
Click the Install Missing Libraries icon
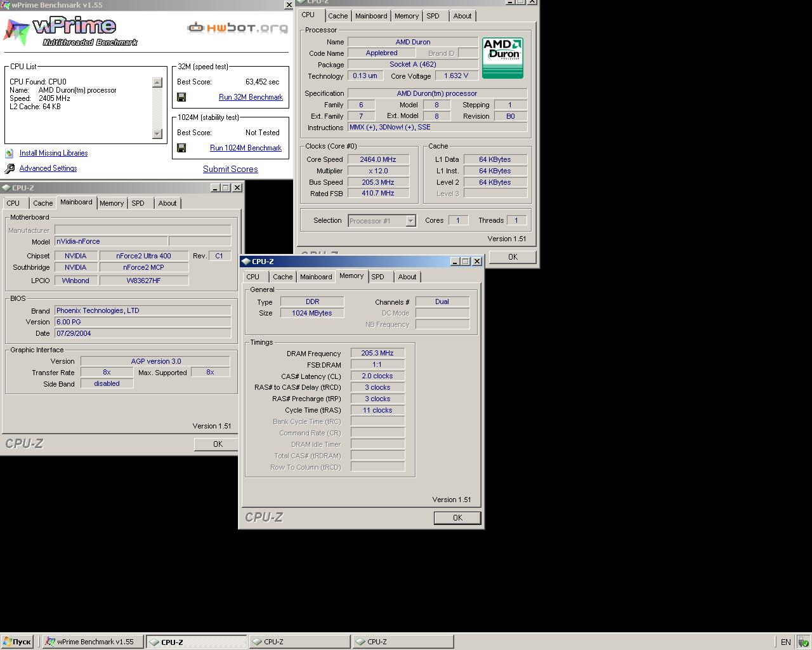coord(9,153)
